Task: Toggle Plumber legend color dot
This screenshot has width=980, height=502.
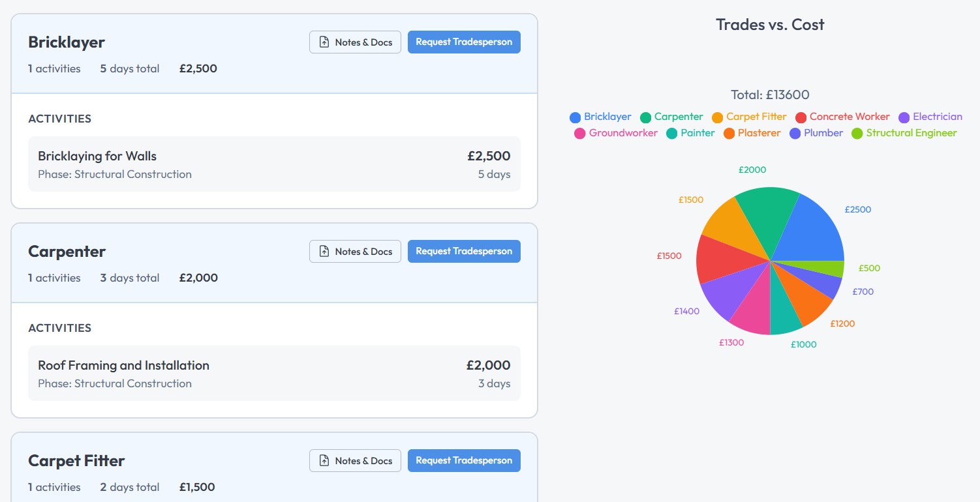Action: pos(795,134)
